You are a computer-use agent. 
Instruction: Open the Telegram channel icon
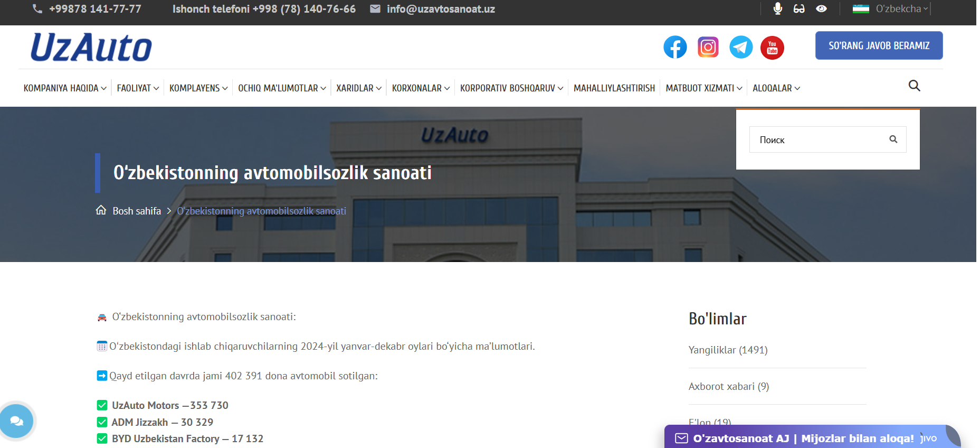click(741, 48)
